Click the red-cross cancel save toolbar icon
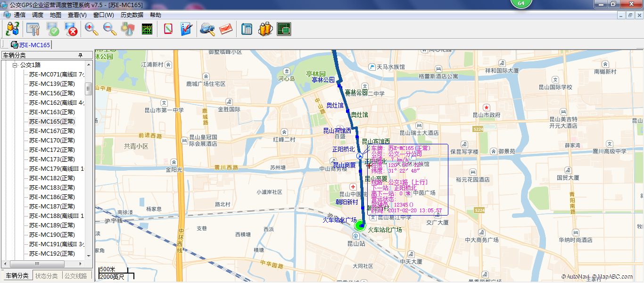644x283 pixels. click(x=71, y=29)
